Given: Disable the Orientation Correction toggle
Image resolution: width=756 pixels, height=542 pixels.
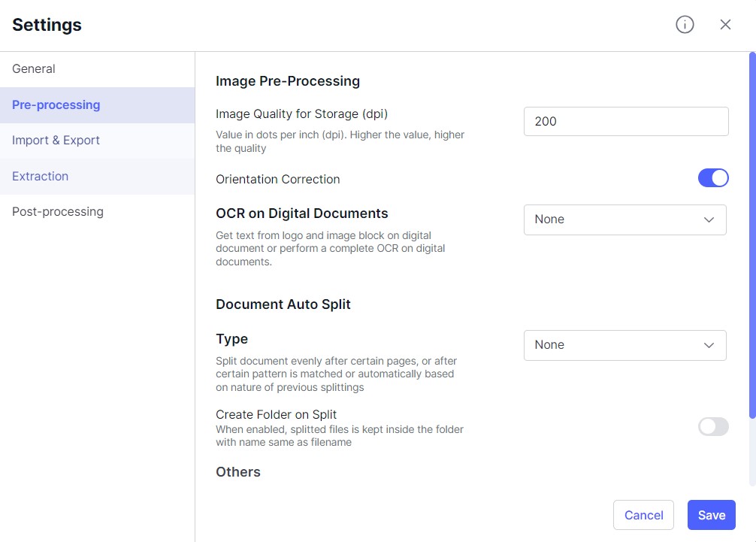Looking at the screenshot, I should tap(713, 178).
